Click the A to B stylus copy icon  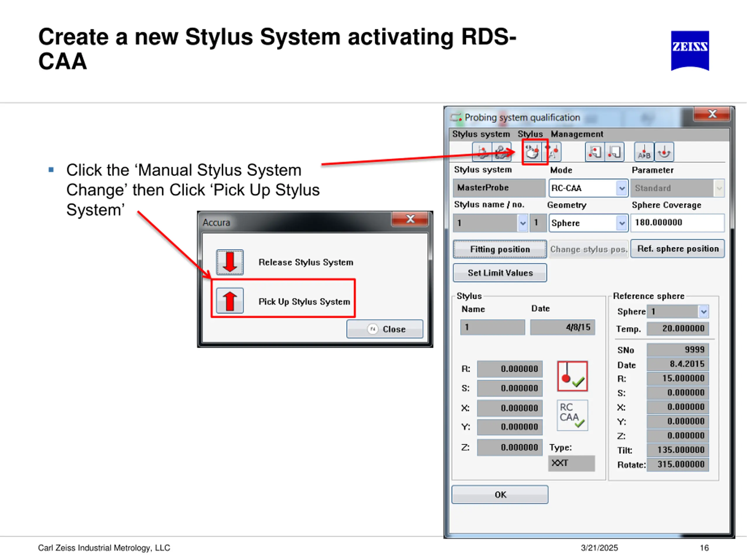644,152
